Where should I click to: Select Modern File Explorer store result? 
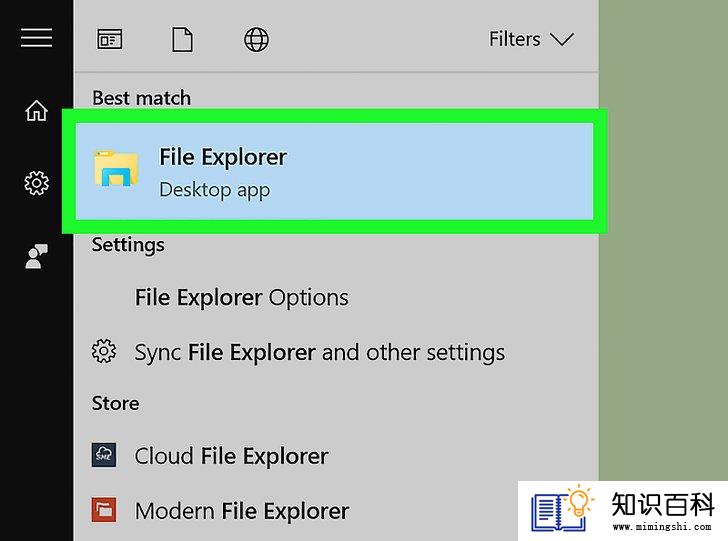point(242,511)
